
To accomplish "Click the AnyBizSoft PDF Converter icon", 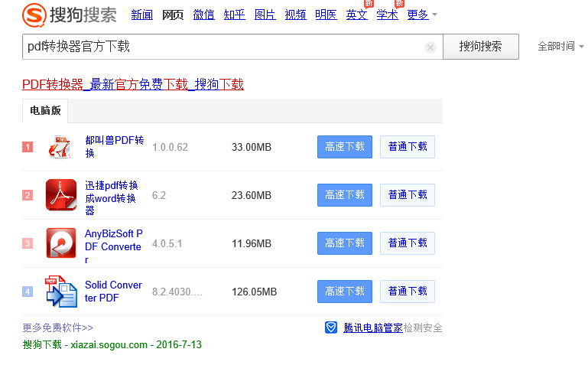I will 61,243.
